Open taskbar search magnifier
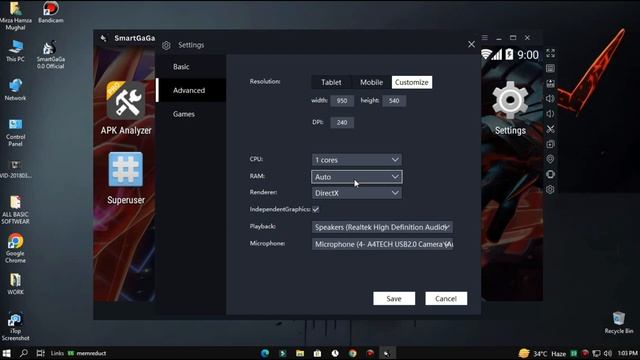 coord(24,353)
